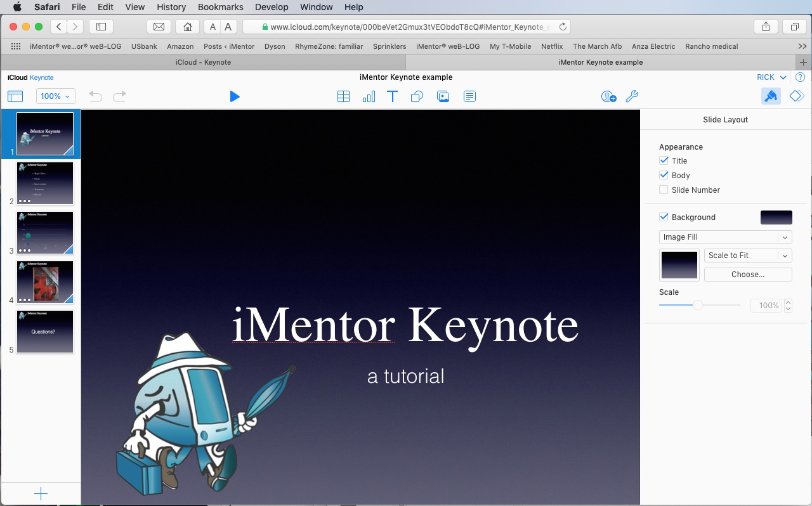
Task: Open the Amazon bookmark
Action: (x=180, y=46)
